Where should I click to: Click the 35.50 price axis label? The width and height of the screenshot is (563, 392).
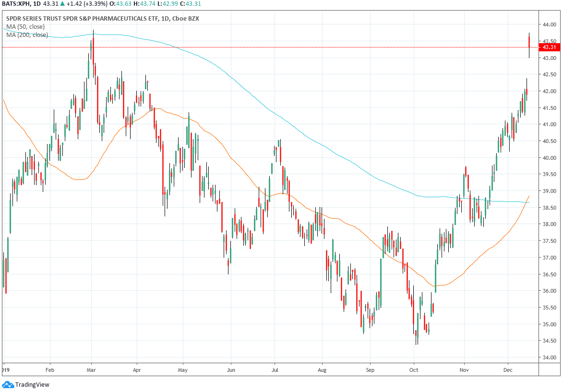click(550, 308)
